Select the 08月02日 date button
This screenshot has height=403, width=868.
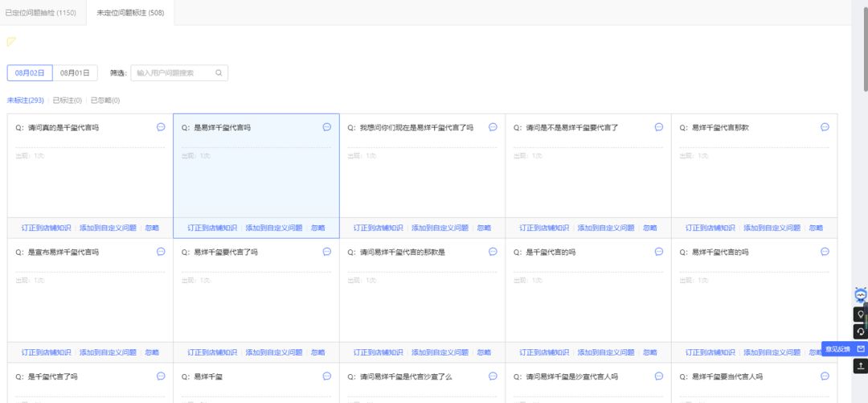tap(30, 73)
